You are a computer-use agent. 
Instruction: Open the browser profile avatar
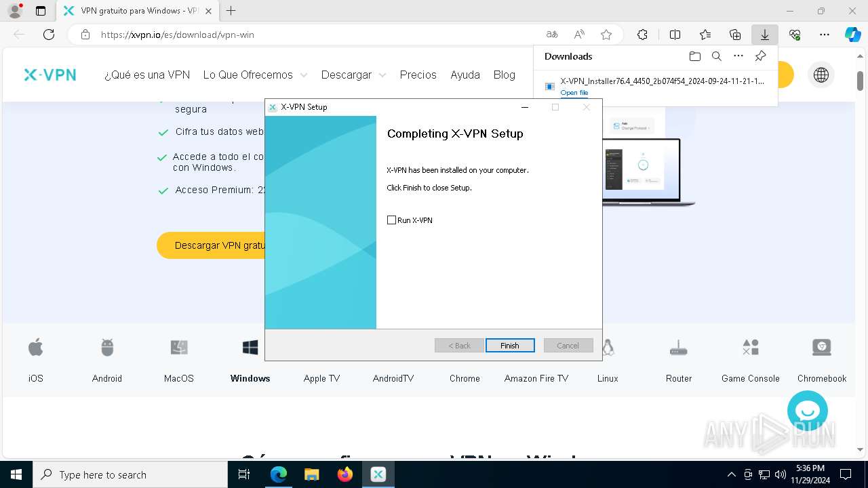point(15,11)
